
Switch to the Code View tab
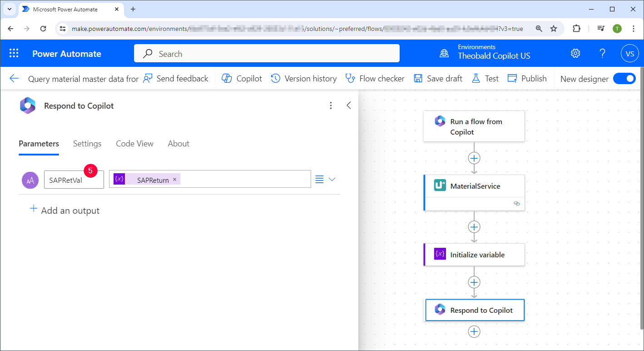[134, 144]
